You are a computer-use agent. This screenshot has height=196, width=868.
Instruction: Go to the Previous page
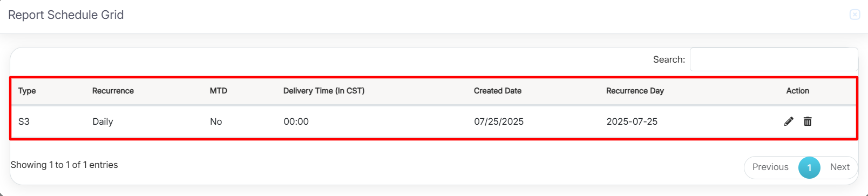770,167
